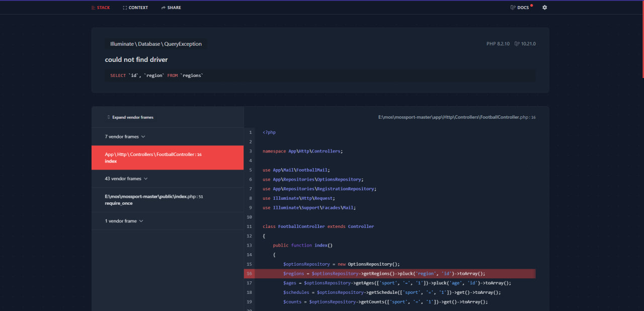Screen dimensions: 644x311
Task: Click the use Illuminate\Http\Request line
Action: click(x=299, y=198)
